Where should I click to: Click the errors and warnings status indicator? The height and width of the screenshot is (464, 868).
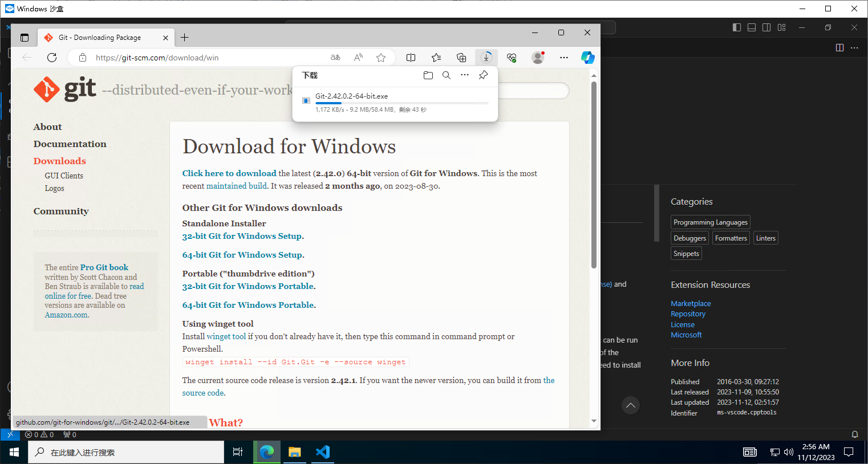click(39, 434)
